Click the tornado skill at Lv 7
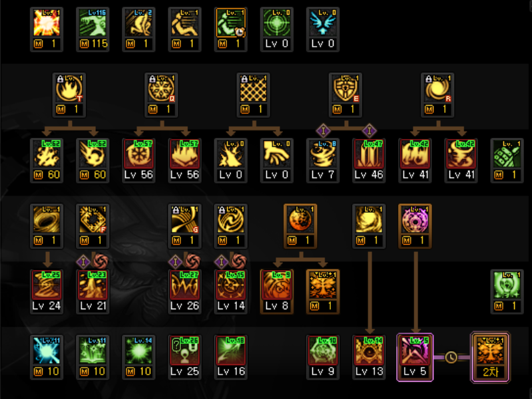This screenshot has height=399, width=532. [x=323, y=161]
